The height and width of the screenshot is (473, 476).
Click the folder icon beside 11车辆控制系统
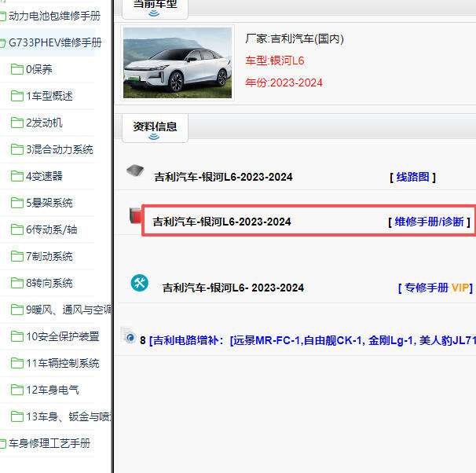tap(17, 363)
